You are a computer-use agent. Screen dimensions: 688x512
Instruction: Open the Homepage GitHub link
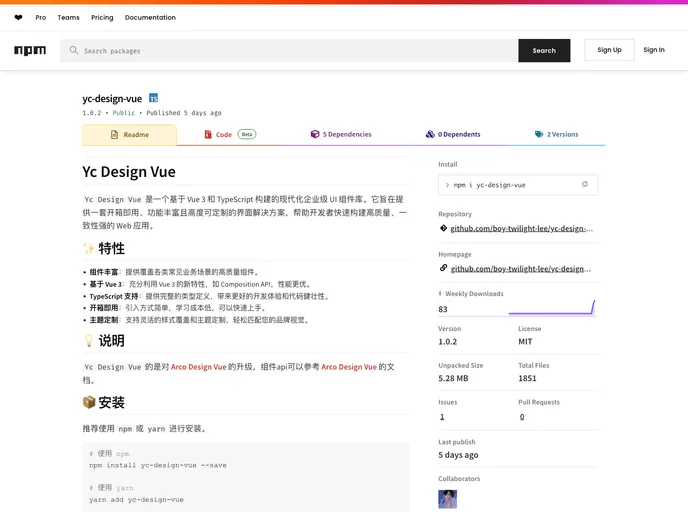click(x=520, y=269)
